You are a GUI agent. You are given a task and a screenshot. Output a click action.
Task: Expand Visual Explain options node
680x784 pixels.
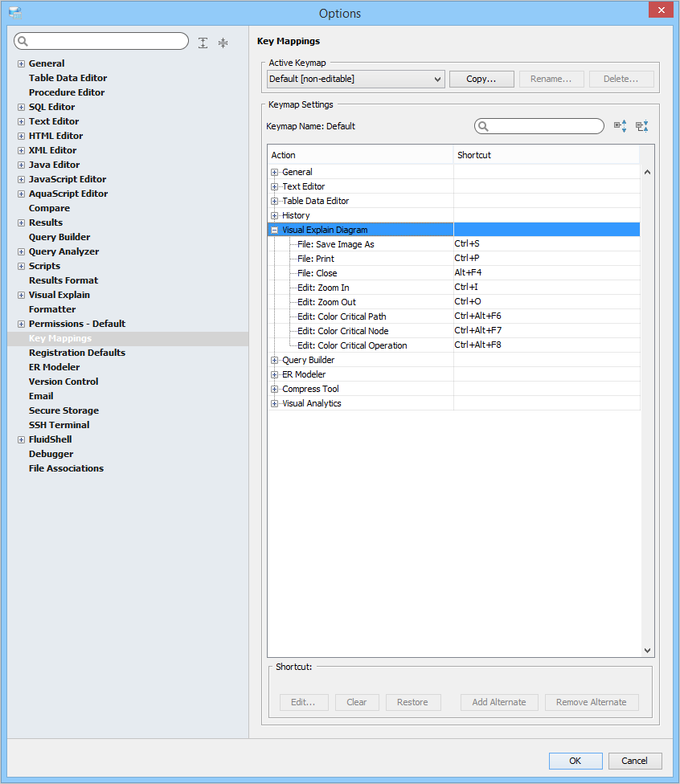[x=21, y=296]
